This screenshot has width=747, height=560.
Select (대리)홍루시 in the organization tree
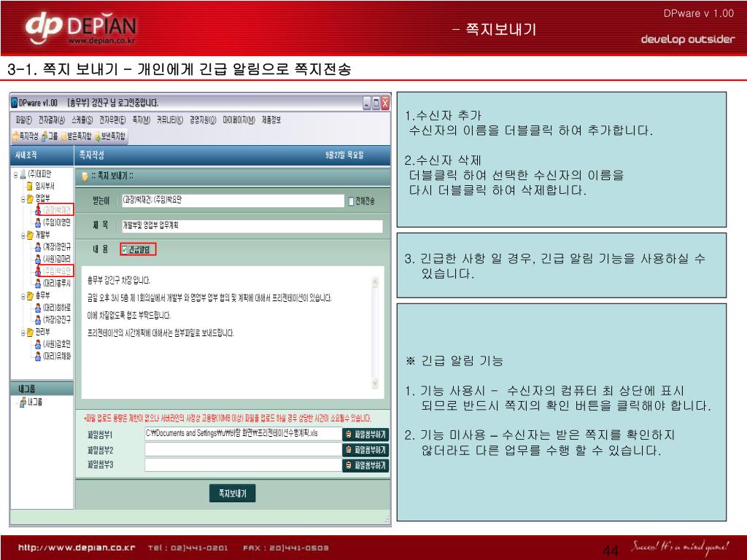pos(57,284)
